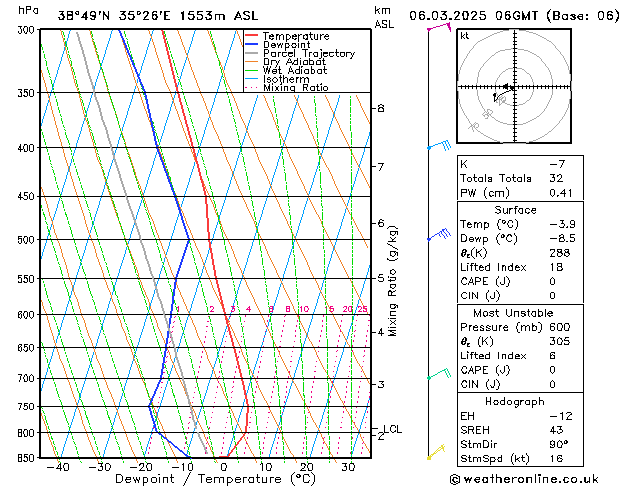Click the purple wind barb at 300 hPa
Screen dimensions: 629x486
point(438,28)
